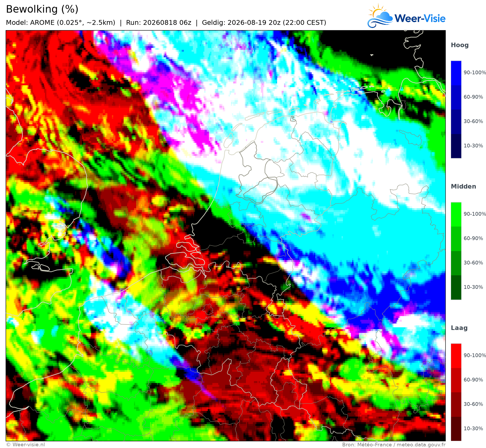The height and width of the screenshot is (448, 486).
Task: Pick the Laag 60-90% red swatch
Action: click(x=456, y=380)
